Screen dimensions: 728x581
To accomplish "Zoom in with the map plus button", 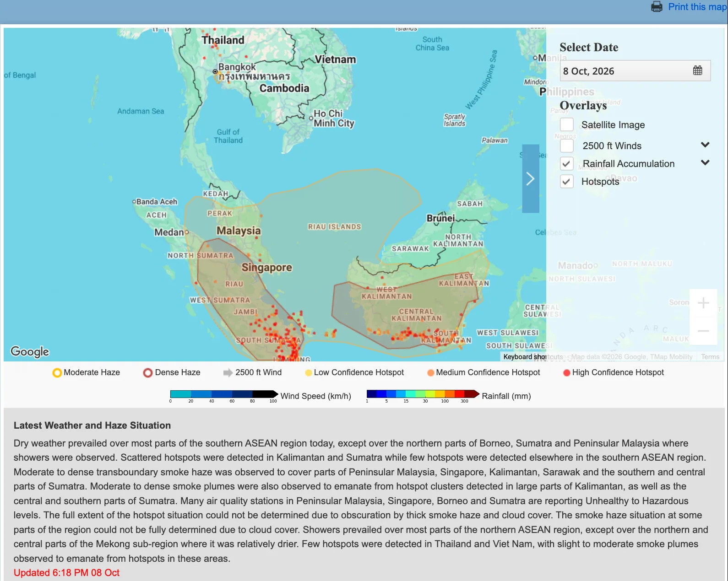I will (703, 303).
